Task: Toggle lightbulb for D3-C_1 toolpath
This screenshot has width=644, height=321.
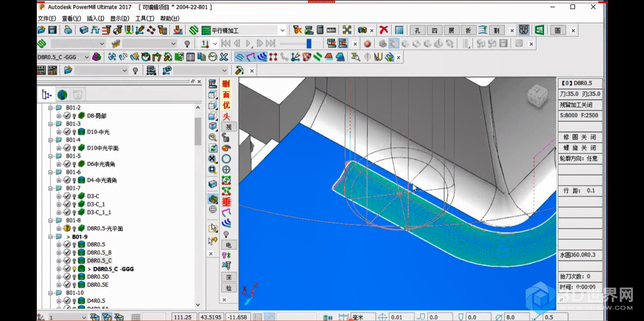Action: point(74,204)
